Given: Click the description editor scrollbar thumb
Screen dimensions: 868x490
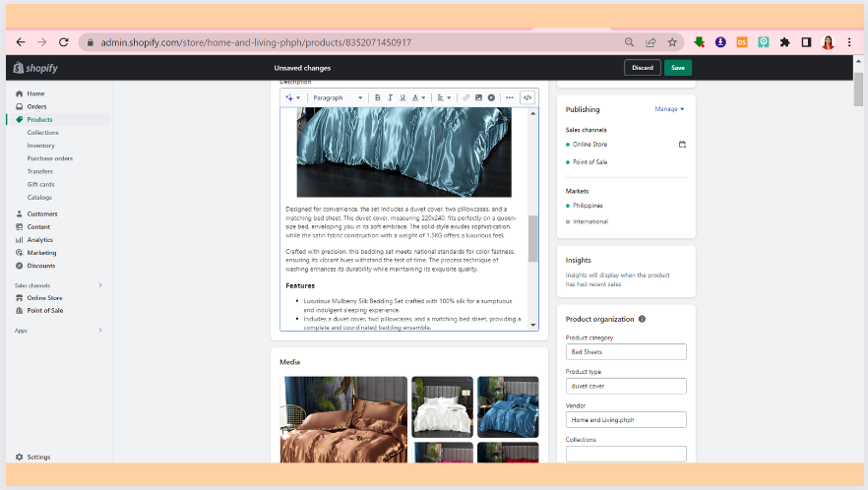Looking at the screenshot, I should (533, 238).
